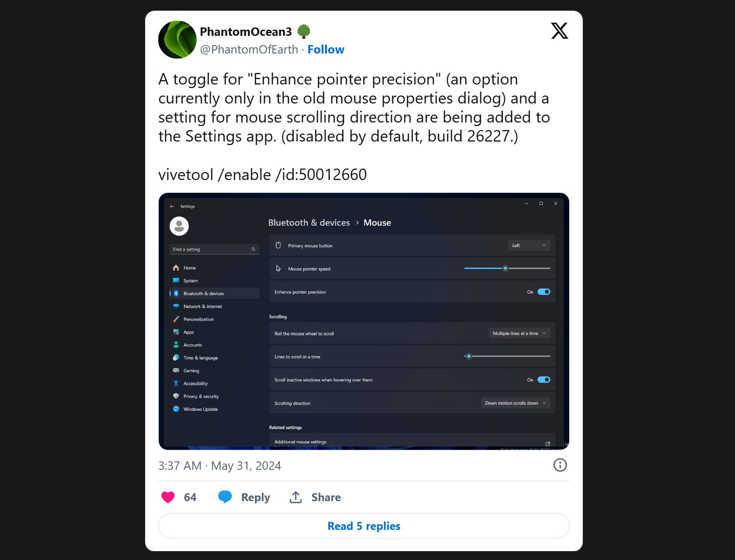735x560 pixels.
Task: Click the search magnifier in Find a setting
Action: (253, 249)
